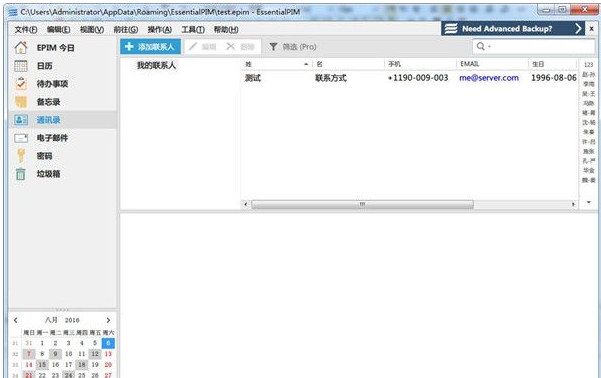Click the 筛选 (Pro) filter funnel
The image size is (601, 378).
273,47
